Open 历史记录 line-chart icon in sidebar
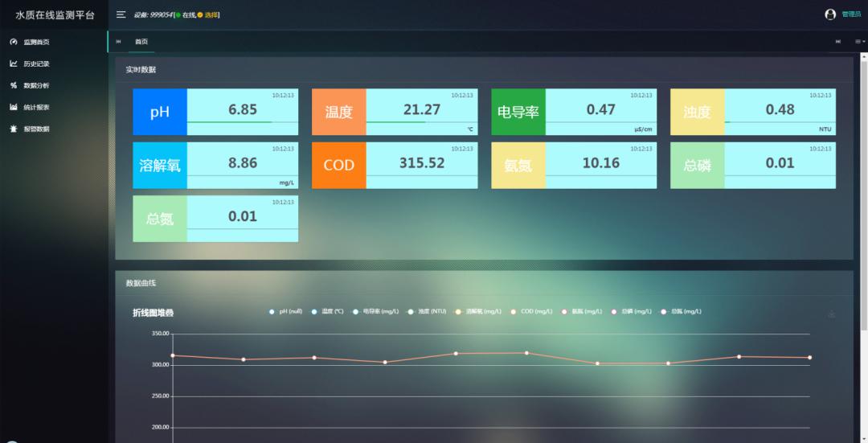Image resolution: width=868 pixels, height=443 pixels. 14,64
